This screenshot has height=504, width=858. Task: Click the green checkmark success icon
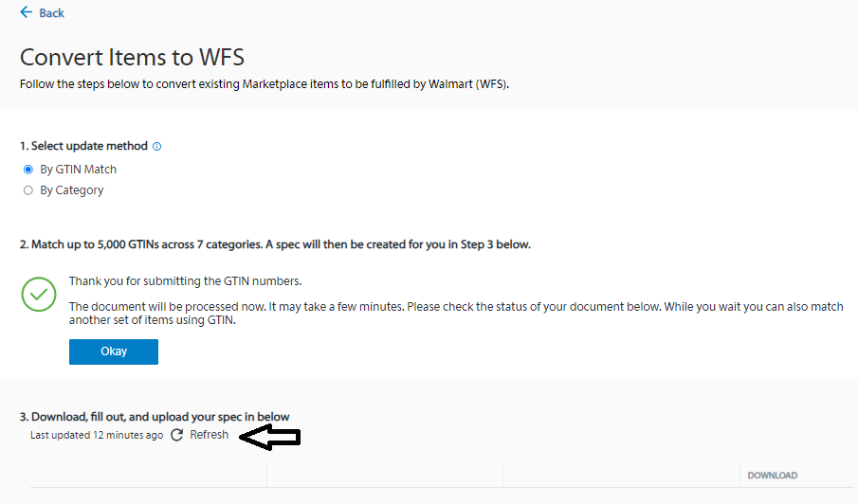tap(39, 294)
